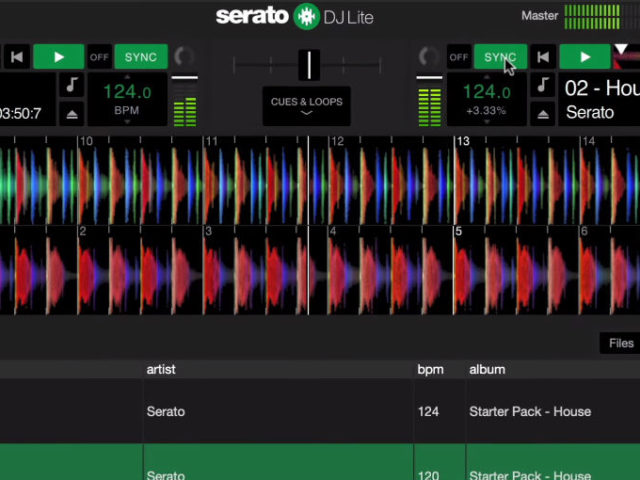Click left deck 124.0 BPM display
The height and width of the screenshot is (480, 640).
[127, 91]
